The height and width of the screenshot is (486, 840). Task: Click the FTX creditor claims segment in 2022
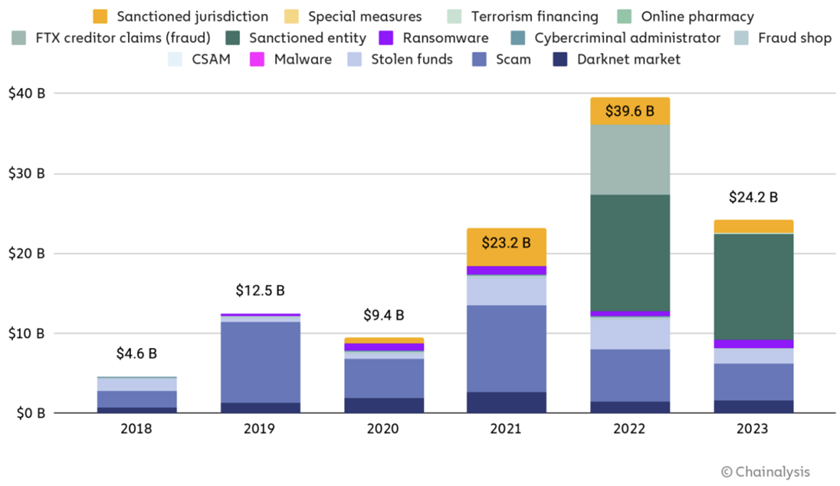pyautogui.click(x=629, y=160)
